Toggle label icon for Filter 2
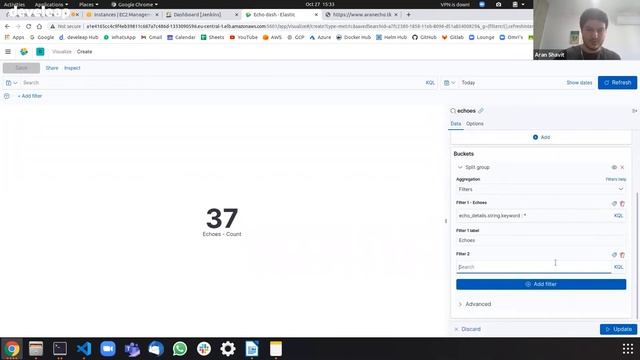 click(614, 255)
